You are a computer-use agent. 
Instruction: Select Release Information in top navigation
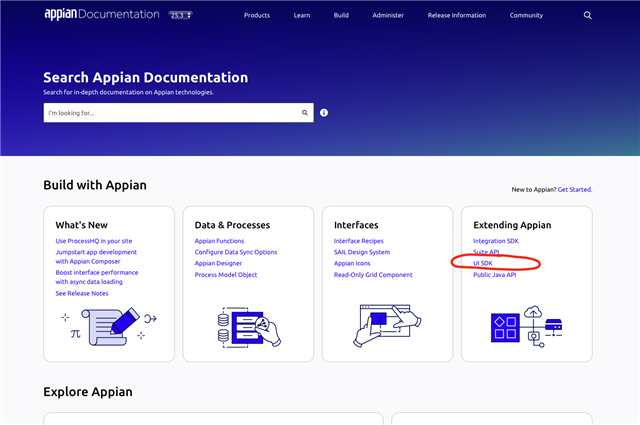click(457, 16)
